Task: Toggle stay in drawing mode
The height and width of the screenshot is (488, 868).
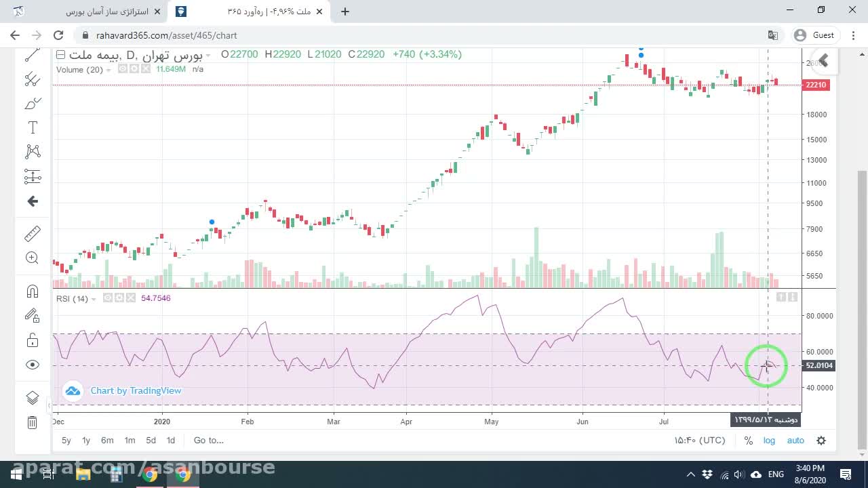Action: point(32,315)
